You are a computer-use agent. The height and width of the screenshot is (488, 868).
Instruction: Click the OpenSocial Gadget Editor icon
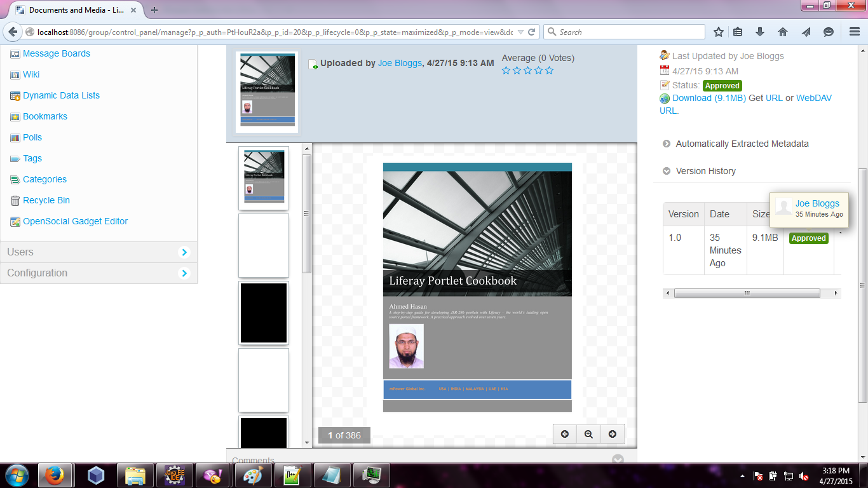(x=15, y=222)
